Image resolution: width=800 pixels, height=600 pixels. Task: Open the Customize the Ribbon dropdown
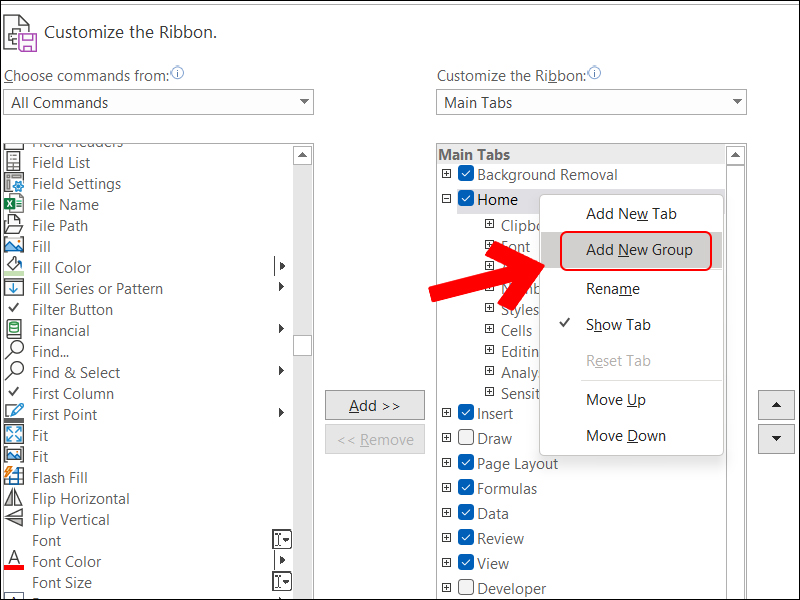pos(591,102)
